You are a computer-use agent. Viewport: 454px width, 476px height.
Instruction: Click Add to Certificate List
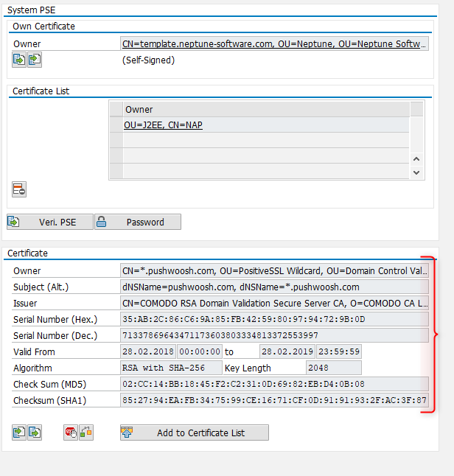coord(194,433)
